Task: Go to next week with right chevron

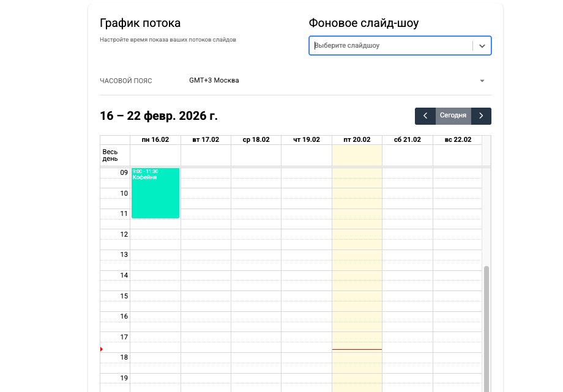Action: point(481,116)
